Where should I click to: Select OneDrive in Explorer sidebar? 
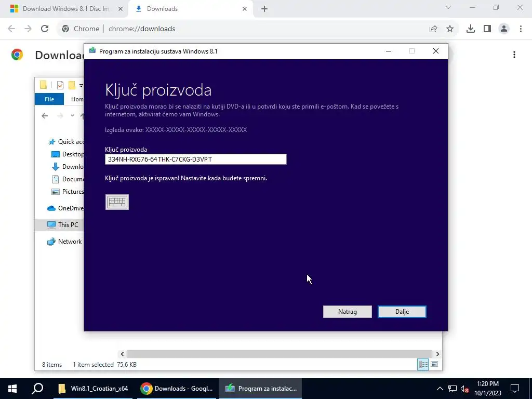click(x=65, y=208)
